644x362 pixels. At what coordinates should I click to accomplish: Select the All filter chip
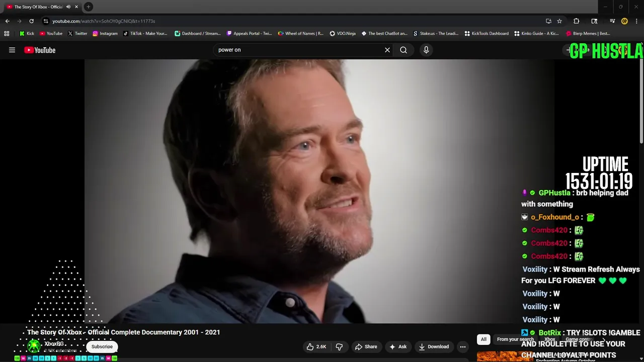coord(484,339)
